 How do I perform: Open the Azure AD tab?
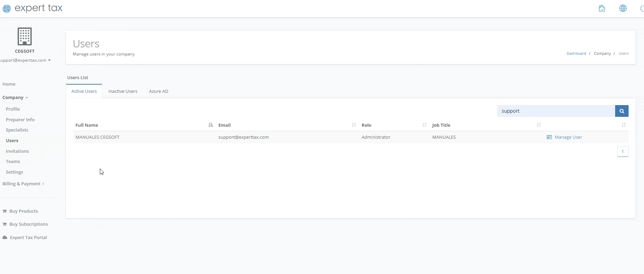tap(159, 91)
